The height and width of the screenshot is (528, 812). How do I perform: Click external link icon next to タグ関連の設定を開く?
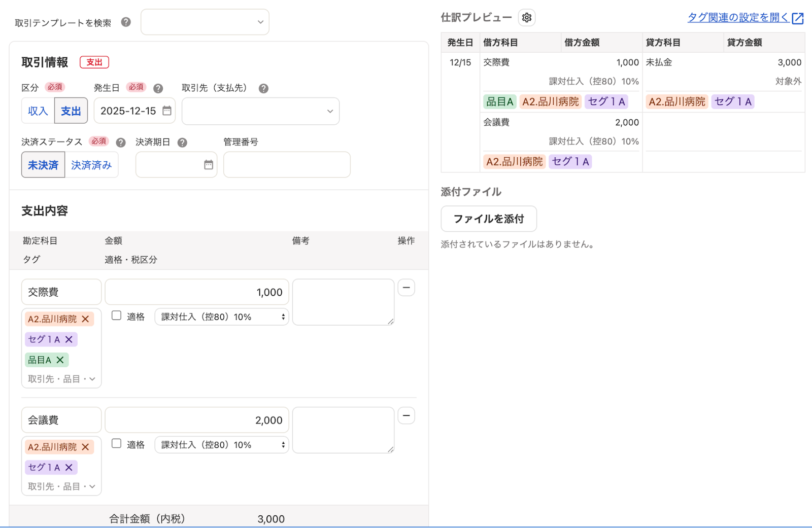pyautogui.click(x=798, y=18)
